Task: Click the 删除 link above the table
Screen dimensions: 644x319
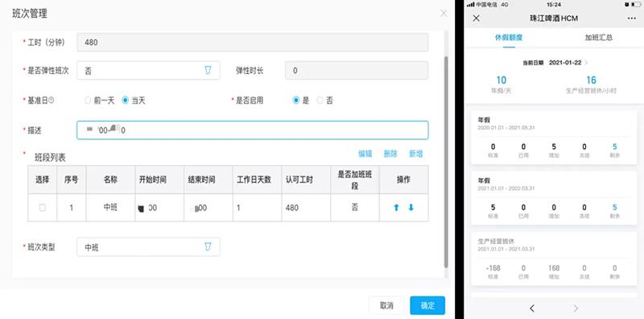Action: coord(390,154)
